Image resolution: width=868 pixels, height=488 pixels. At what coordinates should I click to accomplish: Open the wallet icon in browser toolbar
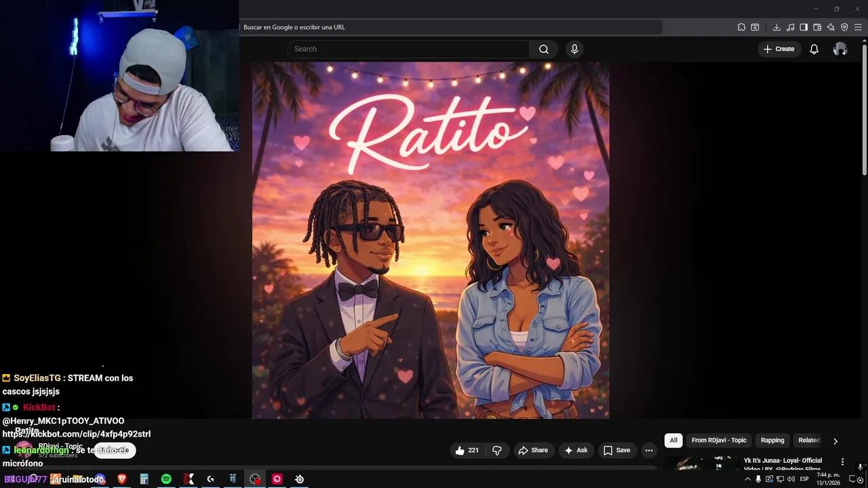click(817, 27)
